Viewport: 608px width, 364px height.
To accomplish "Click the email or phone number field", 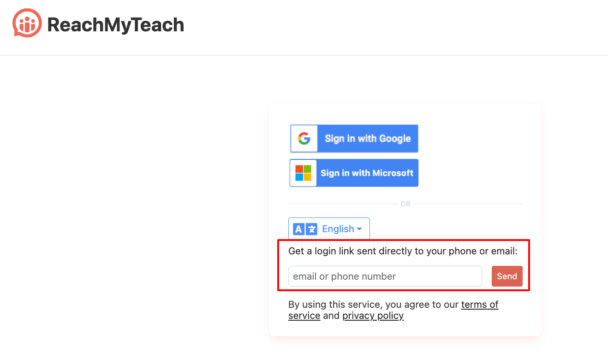I will click(385, 276).
